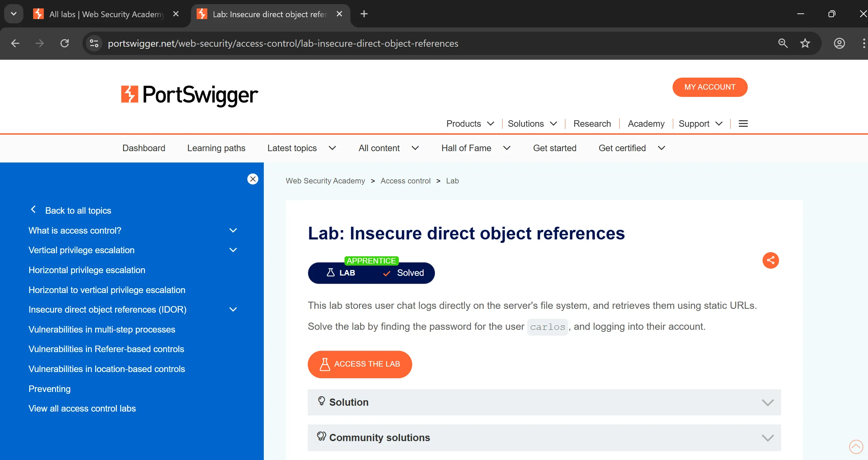Viewport: 868px width, 460px height.
Task: Close the blue sidebar panel
Action: click(x=253, y=179)
